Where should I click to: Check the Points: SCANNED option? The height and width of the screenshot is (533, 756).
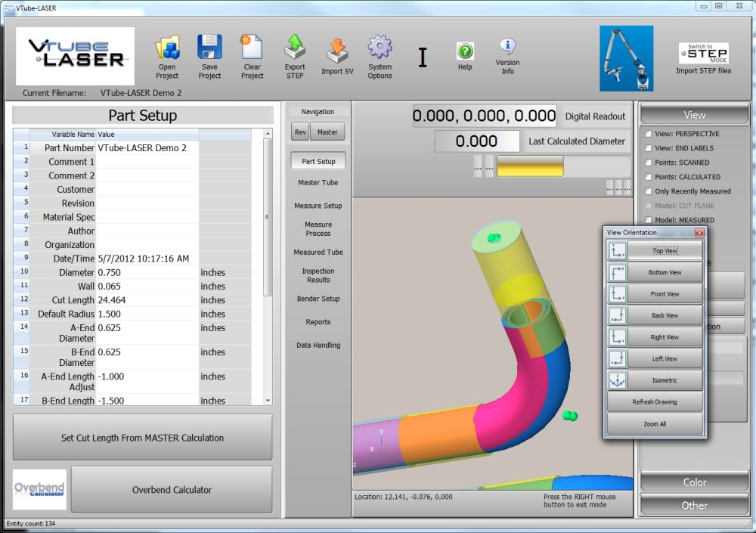point(648,163)
